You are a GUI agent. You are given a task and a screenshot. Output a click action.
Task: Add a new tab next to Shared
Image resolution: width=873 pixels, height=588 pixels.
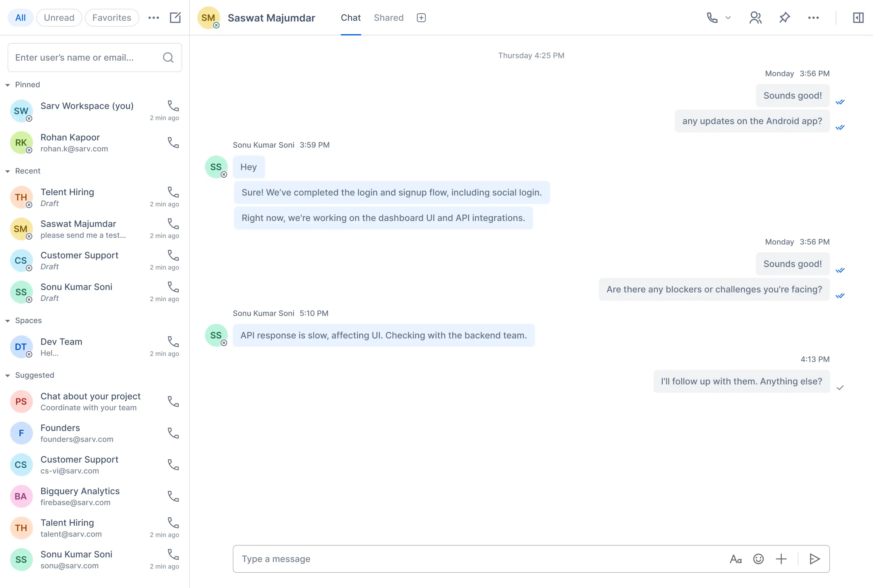click(421, 18)
